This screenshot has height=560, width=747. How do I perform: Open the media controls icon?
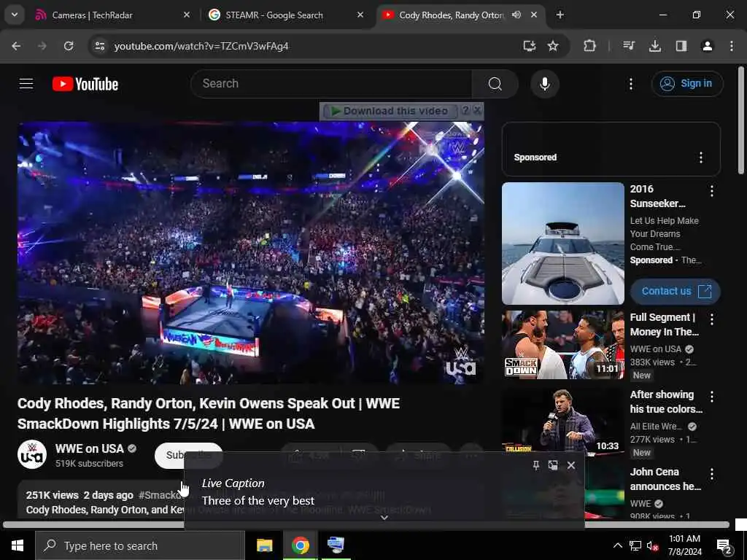[629, 46]
